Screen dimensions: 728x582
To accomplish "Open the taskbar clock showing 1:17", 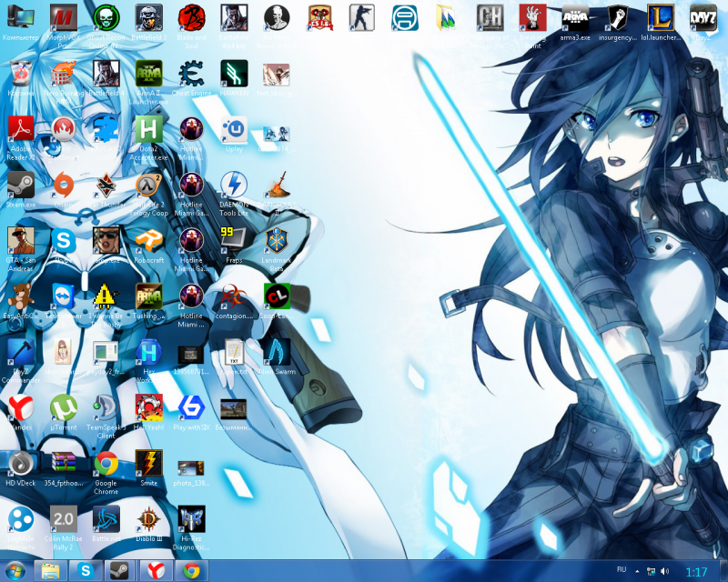I will [x=696, y=572].
